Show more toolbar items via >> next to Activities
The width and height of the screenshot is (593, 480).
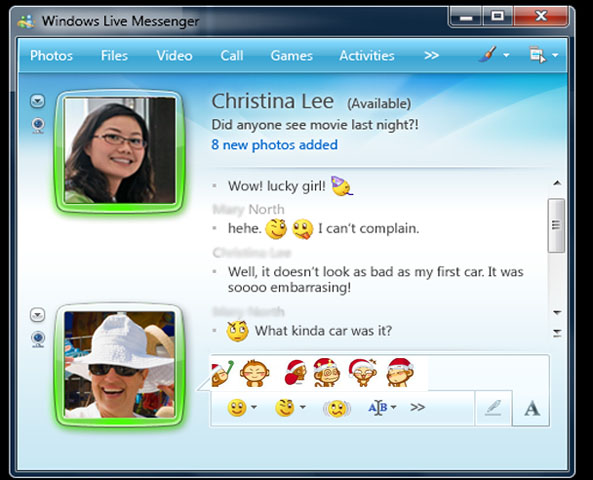click(431, 56)
